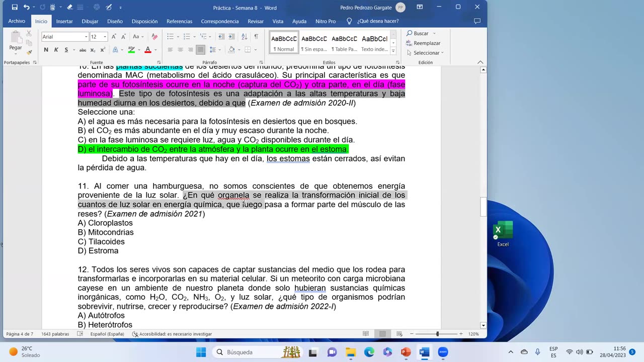Open Microsoft Edge from the taskbar
Screen dimensions: 644x362
369,352
